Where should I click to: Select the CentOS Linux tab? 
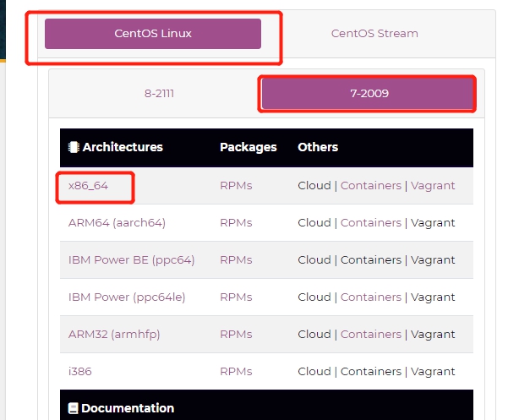[x=153, y=34]
